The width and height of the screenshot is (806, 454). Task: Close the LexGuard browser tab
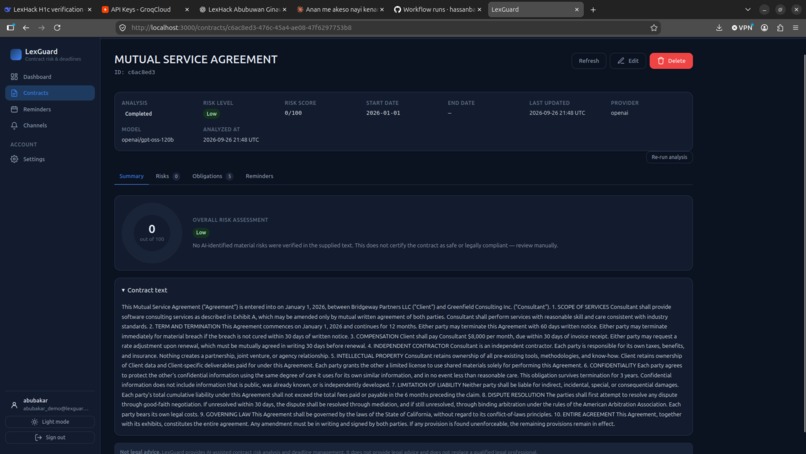576,9
